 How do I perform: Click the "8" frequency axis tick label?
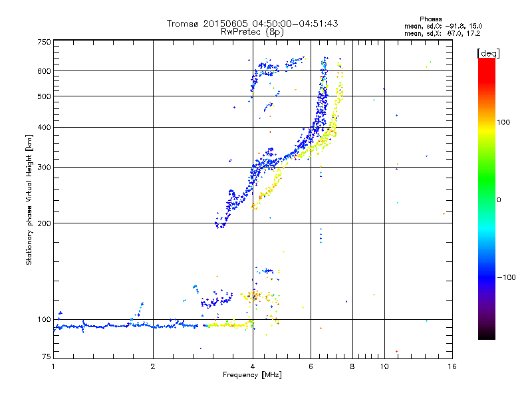pyautogui.click(x=352, y=366)
